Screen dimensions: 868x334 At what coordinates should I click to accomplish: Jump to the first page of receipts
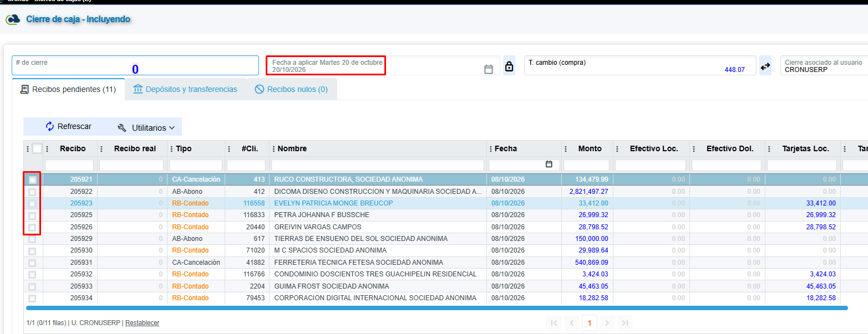pyautogui.click(x=554, y=323)
